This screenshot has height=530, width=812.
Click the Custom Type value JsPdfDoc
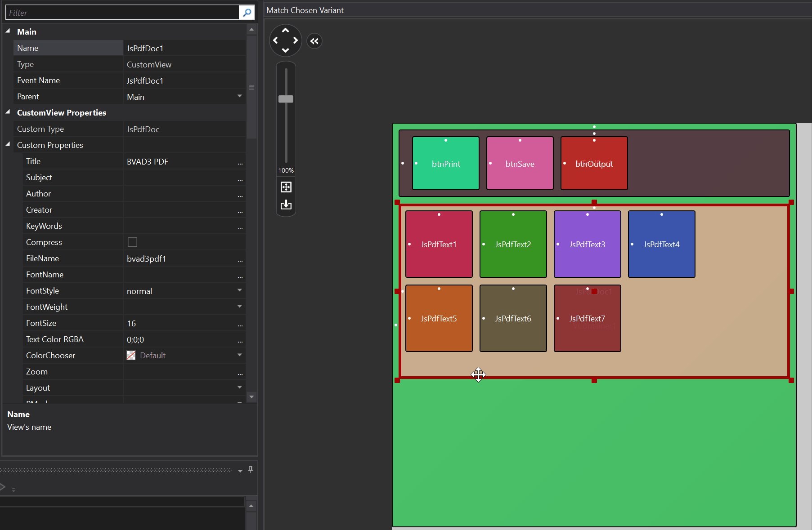143,129
